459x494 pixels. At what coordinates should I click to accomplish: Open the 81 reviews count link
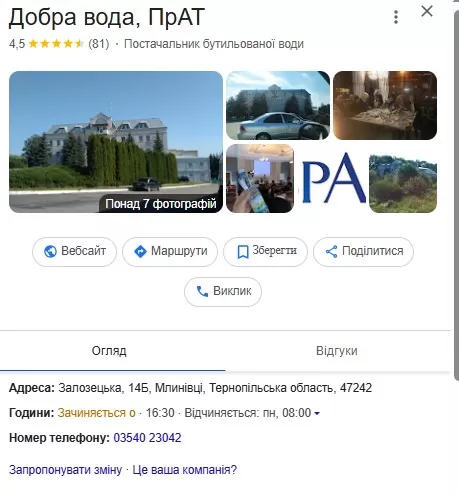point(99,44)
